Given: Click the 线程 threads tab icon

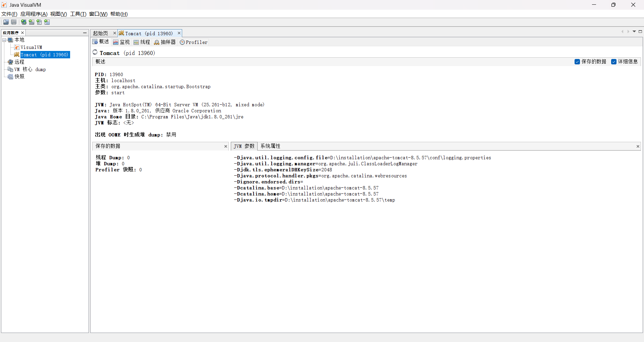Looking at the screenshot, I should [x=136, y=42].
